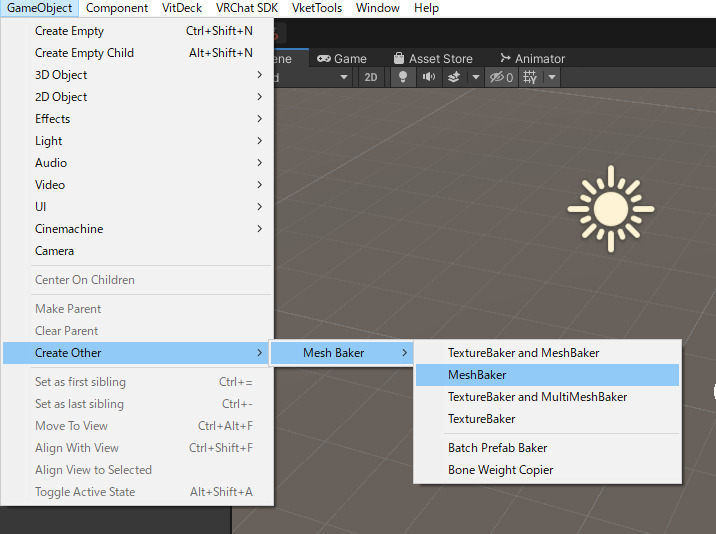The height and width of the screenshot is (534, 716).
Task: Click the sun directional light gizmo
Action: [x=610, y=209]
